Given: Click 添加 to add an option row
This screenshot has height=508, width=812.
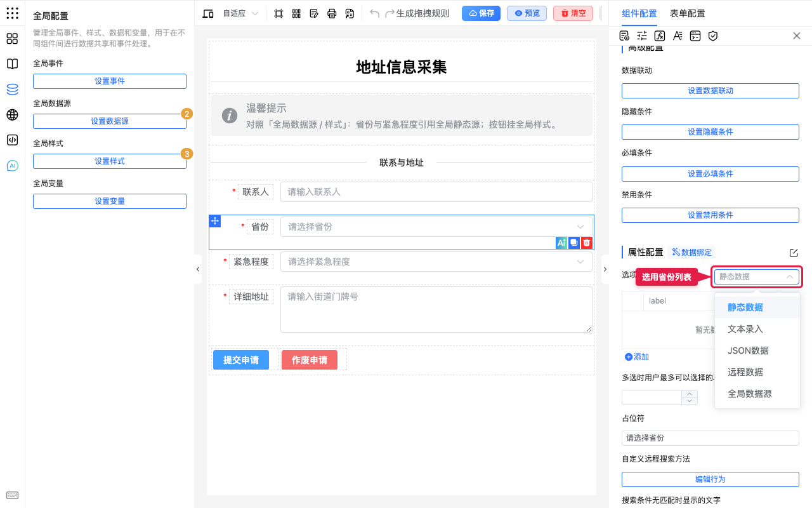Looking at the screenshot, I should [637, 357].
